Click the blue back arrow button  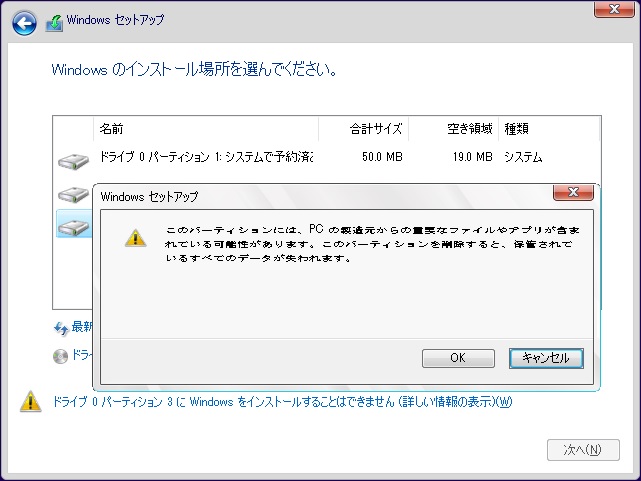tap(24, 23)
